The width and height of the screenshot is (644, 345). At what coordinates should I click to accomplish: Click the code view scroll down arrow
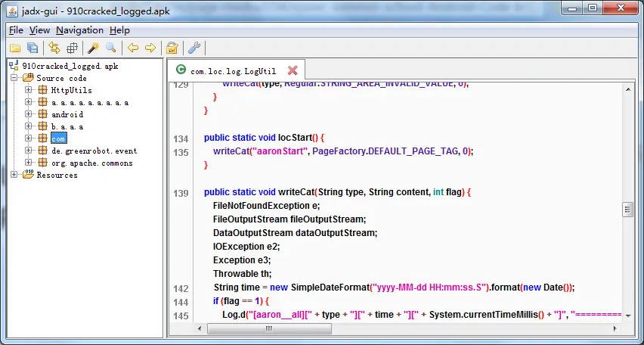[627, 315]
